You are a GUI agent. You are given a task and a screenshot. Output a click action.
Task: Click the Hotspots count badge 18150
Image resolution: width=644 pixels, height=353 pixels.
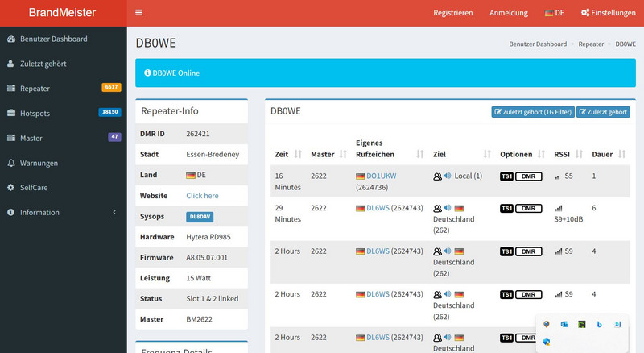tap(109, 112)
